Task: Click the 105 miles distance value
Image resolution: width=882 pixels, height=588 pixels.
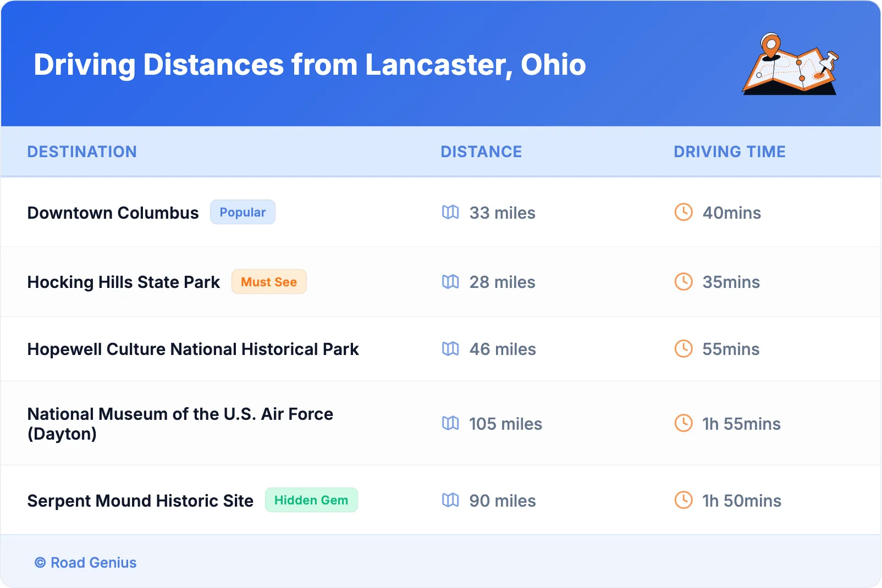Action: [x=505, y=424]
